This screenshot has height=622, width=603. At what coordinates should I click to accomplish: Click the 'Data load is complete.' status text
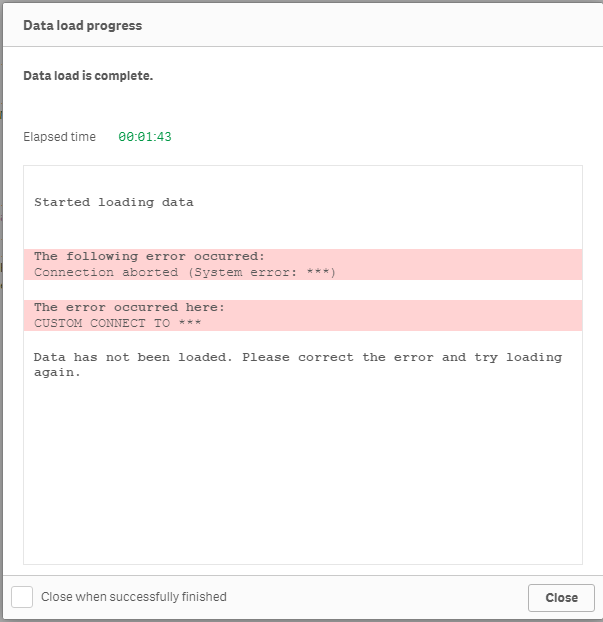pos(88,75)
